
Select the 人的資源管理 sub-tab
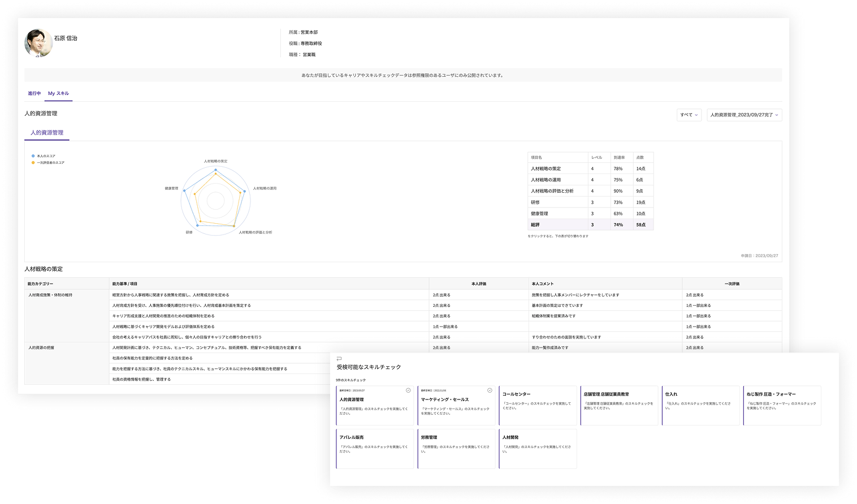[x=47, y=133]
